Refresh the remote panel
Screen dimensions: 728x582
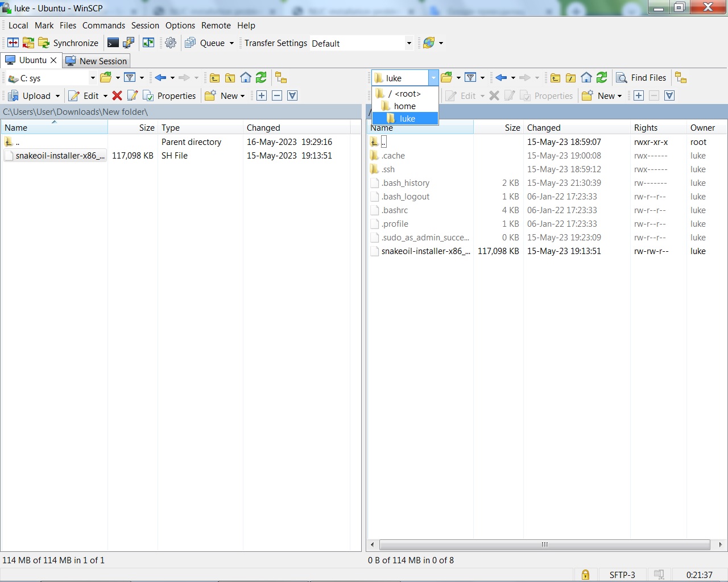(x=602, y=77)
